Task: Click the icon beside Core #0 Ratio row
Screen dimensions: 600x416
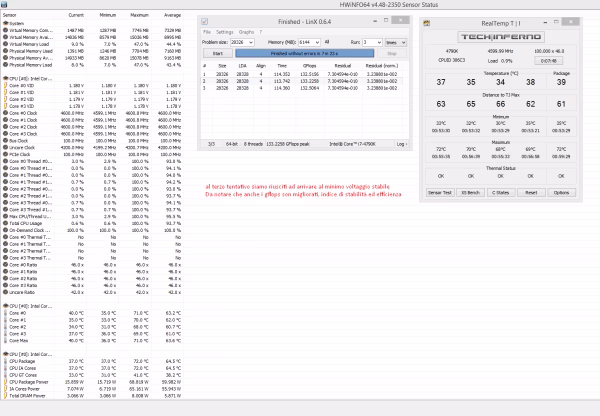Action: tap(5, 264)
